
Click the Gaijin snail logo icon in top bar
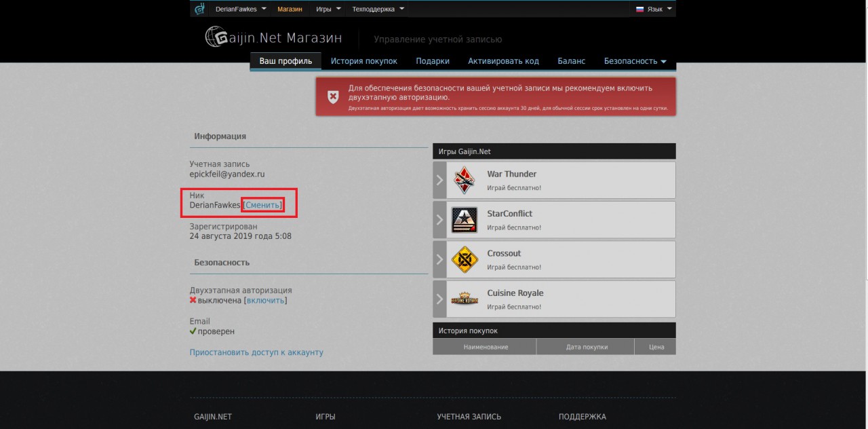pos(199,9)
